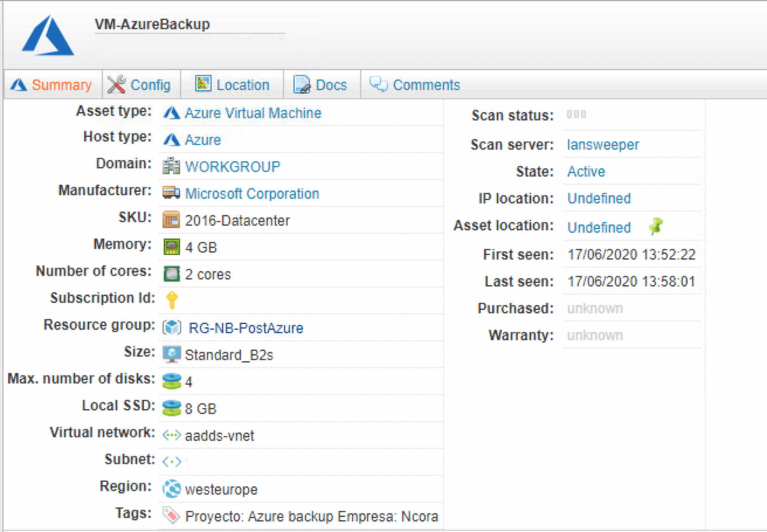767x532 pixels.
Task: Click the globe icon beside westeurope
Action: coord(171,489)
